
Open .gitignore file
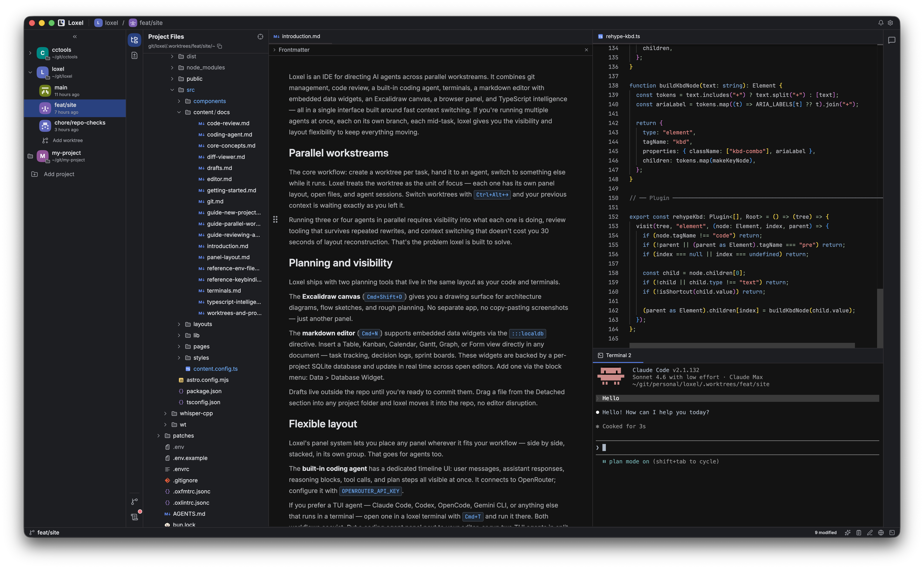coord(185,481)
